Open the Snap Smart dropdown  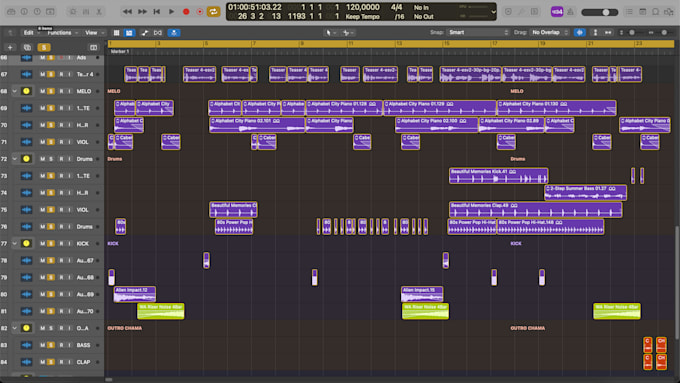pyautogui.click(x=478, y=33)
